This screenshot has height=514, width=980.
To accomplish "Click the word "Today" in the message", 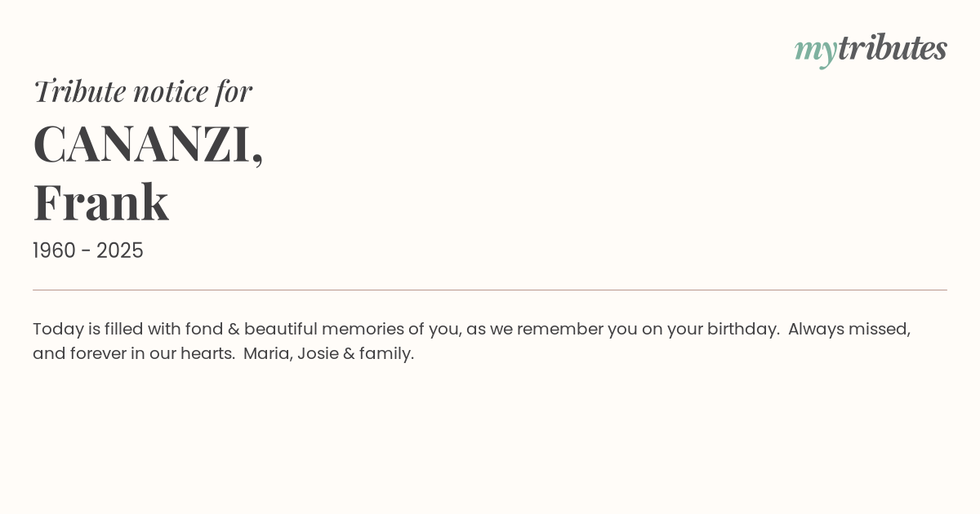I will tap(57, 330).
